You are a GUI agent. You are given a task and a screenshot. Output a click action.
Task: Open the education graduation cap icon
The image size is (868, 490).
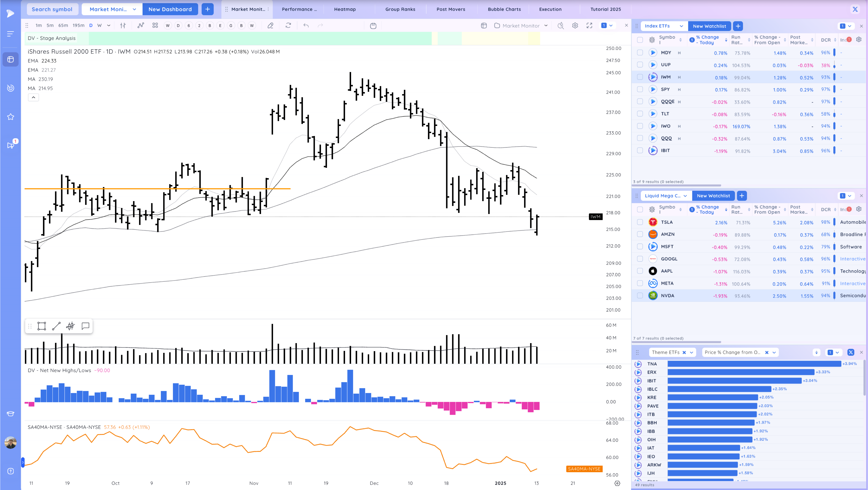point(10,414)
